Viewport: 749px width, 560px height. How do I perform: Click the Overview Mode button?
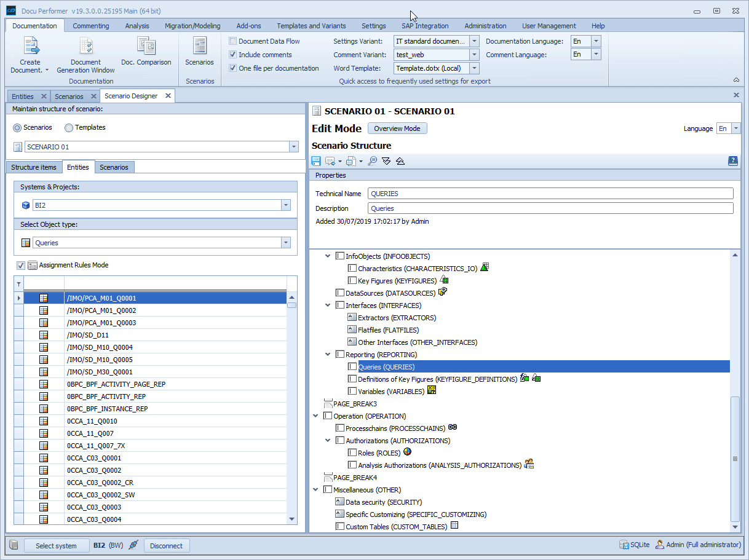tap(397, 128)
